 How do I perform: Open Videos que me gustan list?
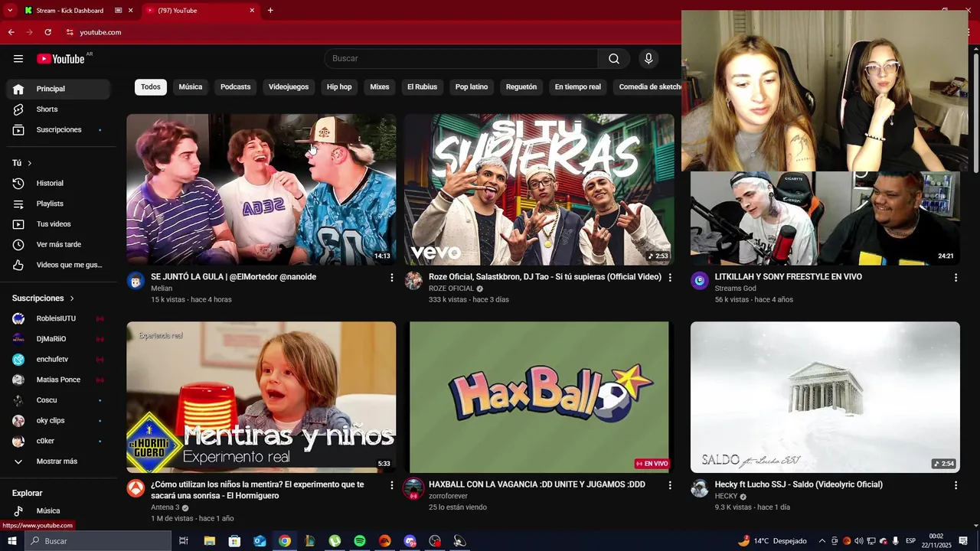[x=58, y=265]
